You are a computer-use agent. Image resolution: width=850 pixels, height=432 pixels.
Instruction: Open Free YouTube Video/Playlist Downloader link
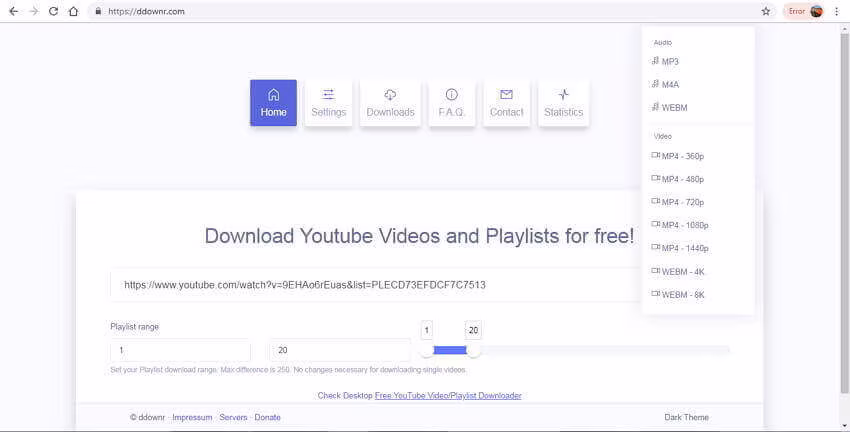point(448,396)
